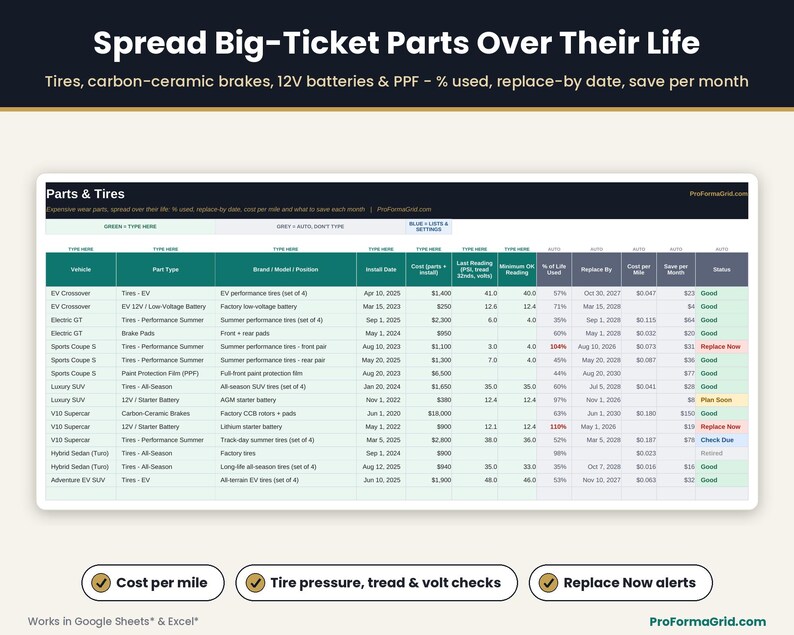Click the Last Reading column header

coord(474,269)
